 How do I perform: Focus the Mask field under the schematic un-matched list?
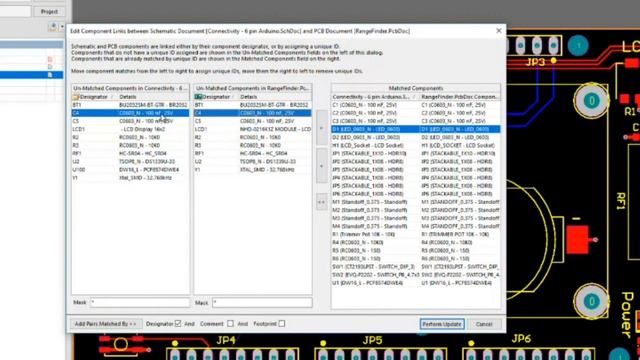pyautogui.click(x=140, y=302)
